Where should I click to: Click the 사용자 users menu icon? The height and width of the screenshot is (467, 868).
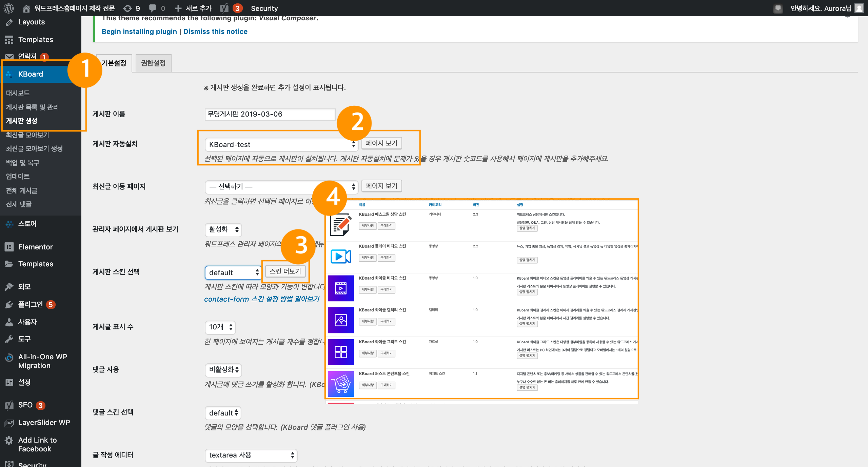[9, 322]
